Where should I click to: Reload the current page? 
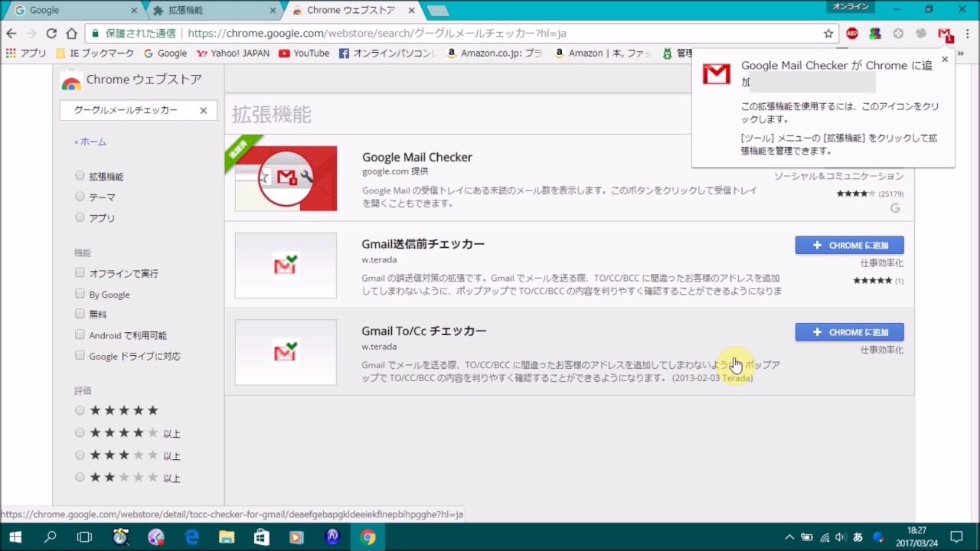click(x=51, y=34)
